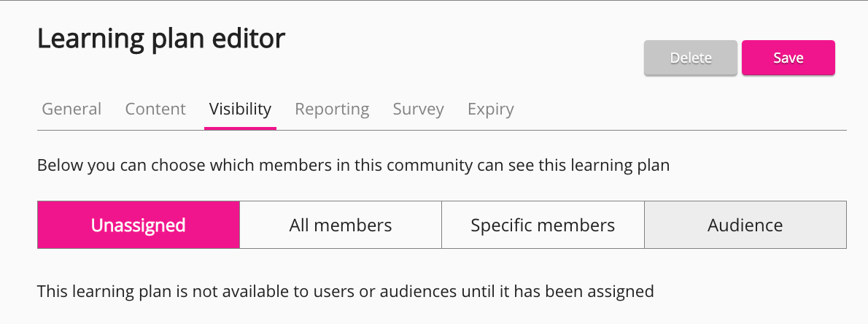Image resolution: width=868 pixels, height=324 pixels.
Task: Choose All members visibility option
Action: tap(341, 225)
